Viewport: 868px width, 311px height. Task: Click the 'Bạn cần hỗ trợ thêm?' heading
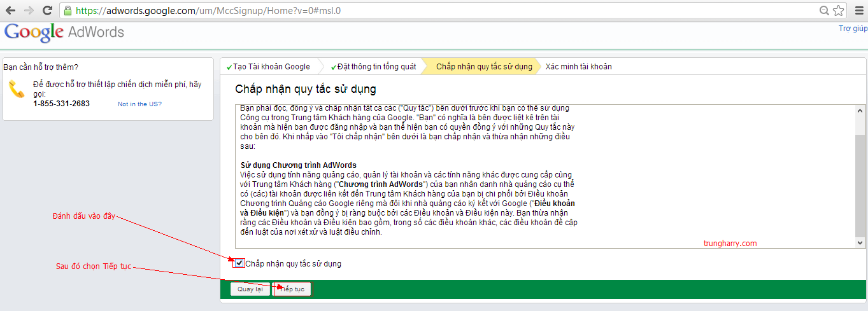(x=41, y=67)
